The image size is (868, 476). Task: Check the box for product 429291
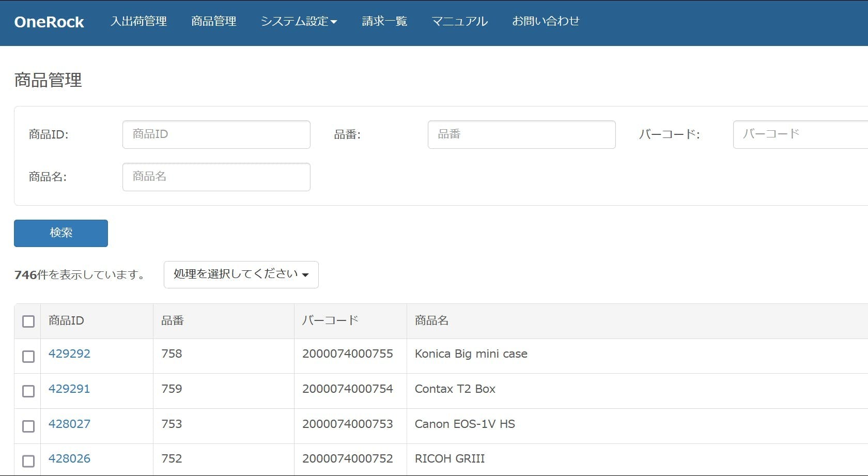(x=28, y=391)
